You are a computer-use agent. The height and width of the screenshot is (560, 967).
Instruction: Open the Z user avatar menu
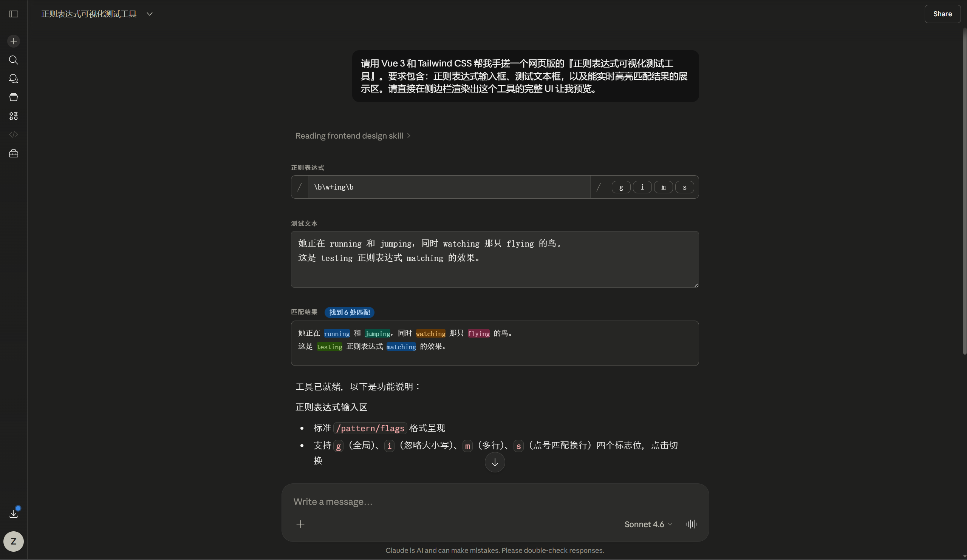coord(14,541)
